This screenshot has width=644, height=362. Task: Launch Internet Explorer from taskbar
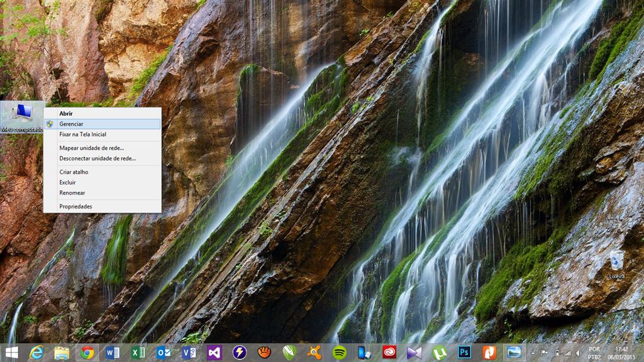coord(36,353)
